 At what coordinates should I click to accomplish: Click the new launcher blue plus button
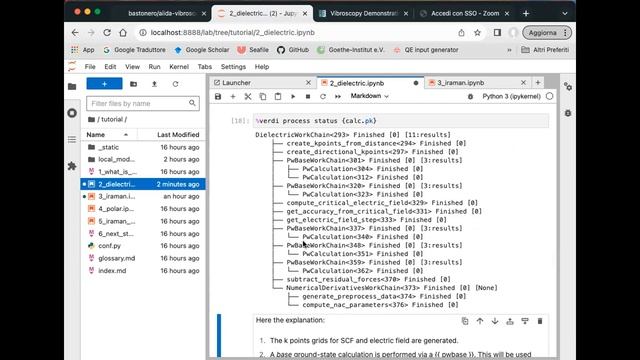104,84
